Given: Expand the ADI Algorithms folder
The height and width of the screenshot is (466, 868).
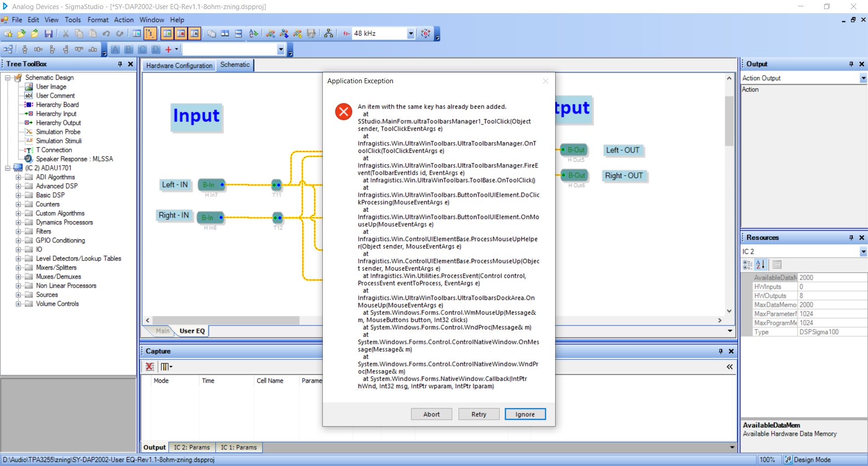Looking at the screenshot, I should pos(19,177).
